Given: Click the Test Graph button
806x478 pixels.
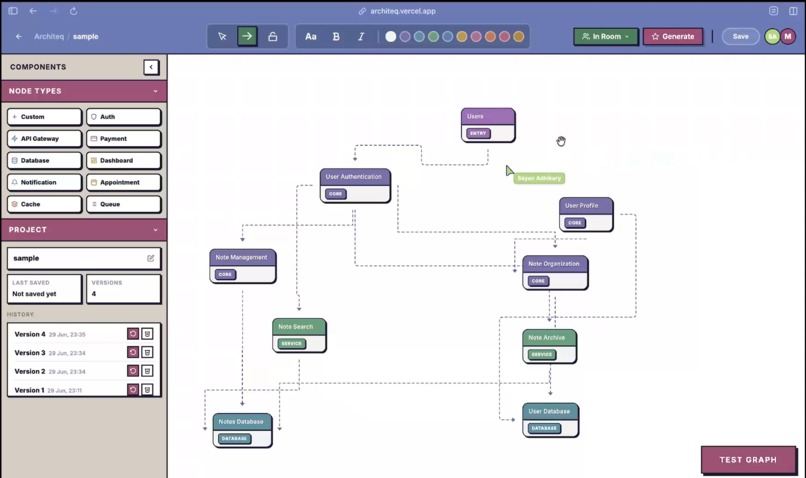Looking at the screenshot, I should tap(748, 460).
